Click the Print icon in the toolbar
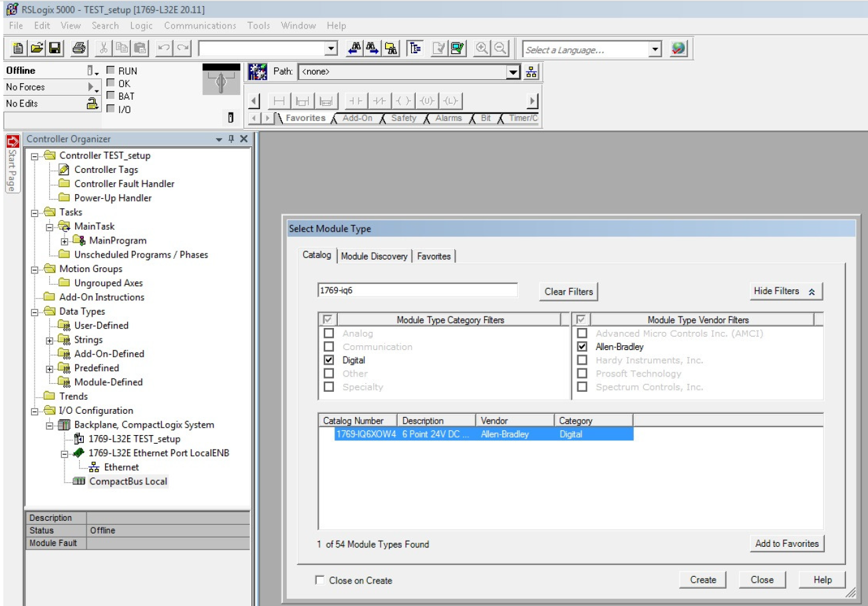Image resolution: width=868 pixels, height=606 pixels. point(78,49)
